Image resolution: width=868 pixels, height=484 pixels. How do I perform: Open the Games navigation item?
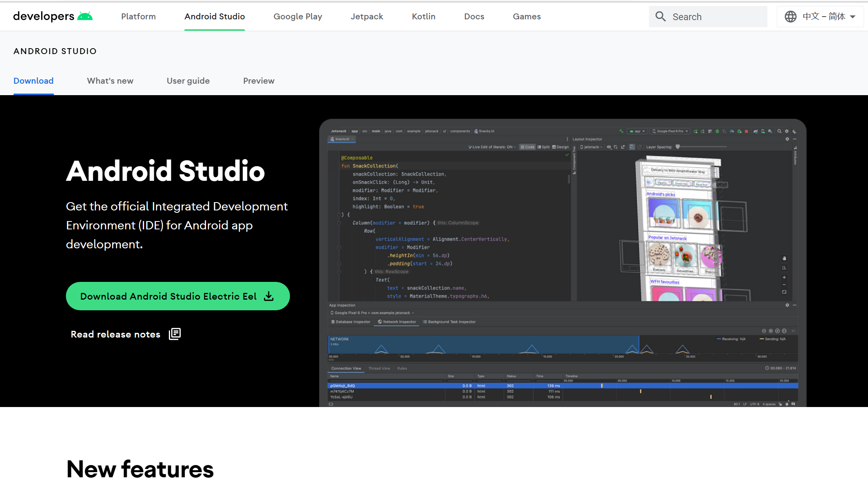[527, 16]
